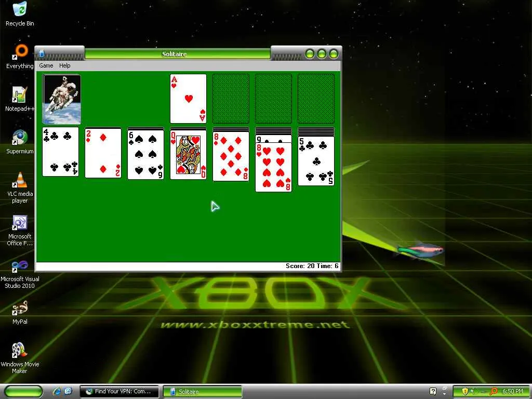
Task: Click the orange magnifier tray icon
Action: click(494, 391)
